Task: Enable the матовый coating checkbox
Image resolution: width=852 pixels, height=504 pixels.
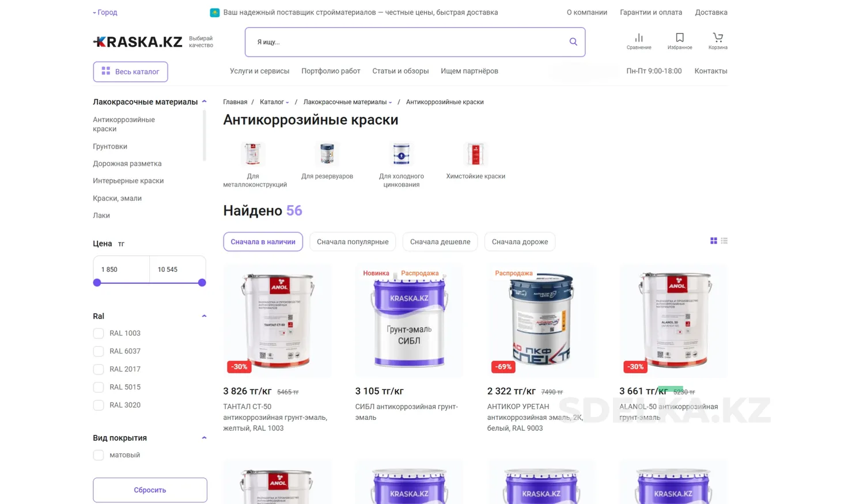Action: coord(99,455)
